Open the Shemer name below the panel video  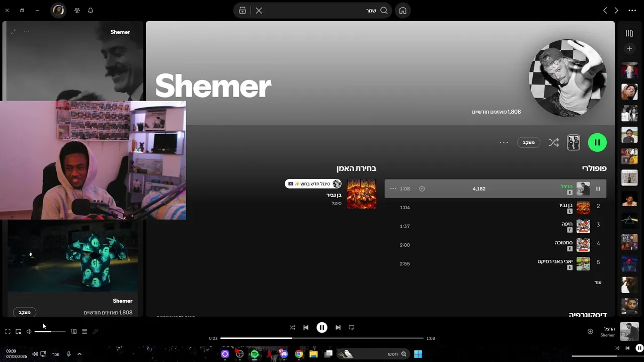coord(122,301)
